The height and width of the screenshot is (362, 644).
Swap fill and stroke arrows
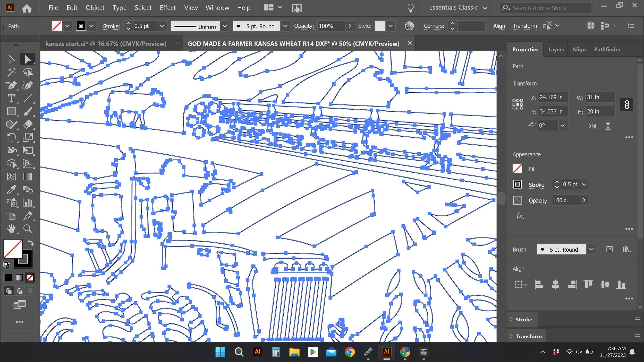pyautogui.click(x=31, y=243)
